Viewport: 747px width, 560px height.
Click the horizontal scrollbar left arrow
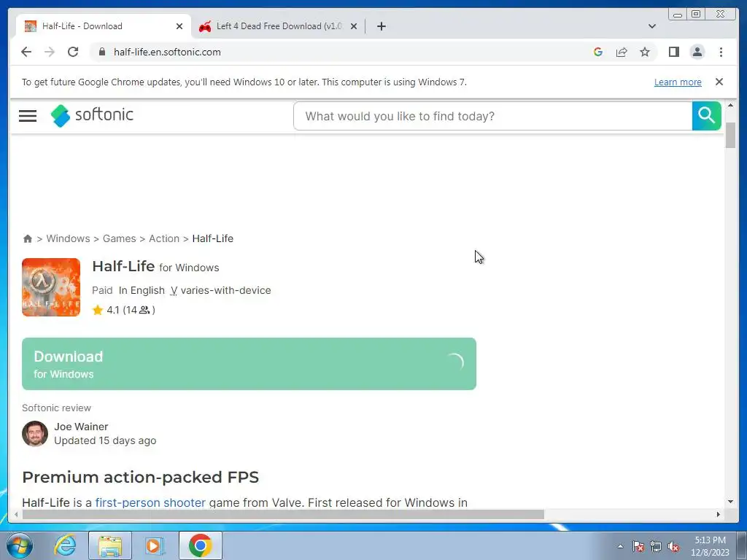16,514
